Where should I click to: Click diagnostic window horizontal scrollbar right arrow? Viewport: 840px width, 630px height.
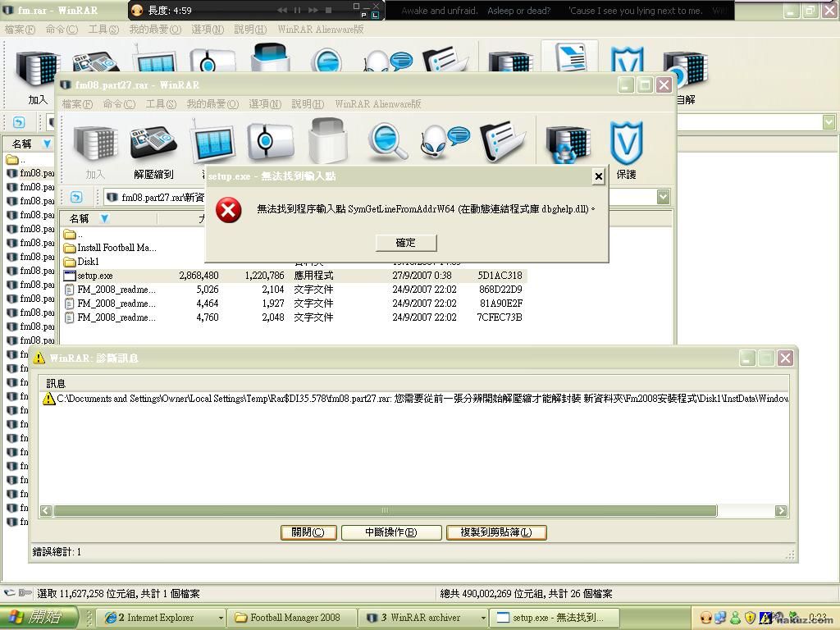(x=781, y=510)
